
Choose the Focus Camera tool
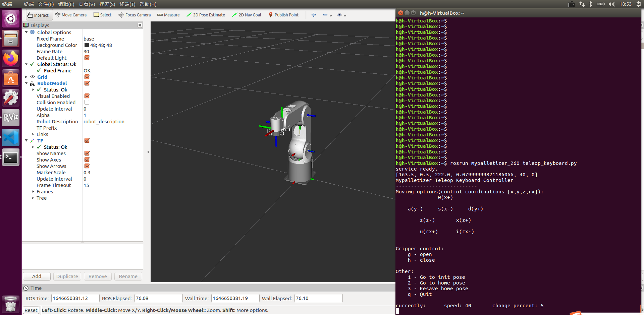click(x=135, y=15)
